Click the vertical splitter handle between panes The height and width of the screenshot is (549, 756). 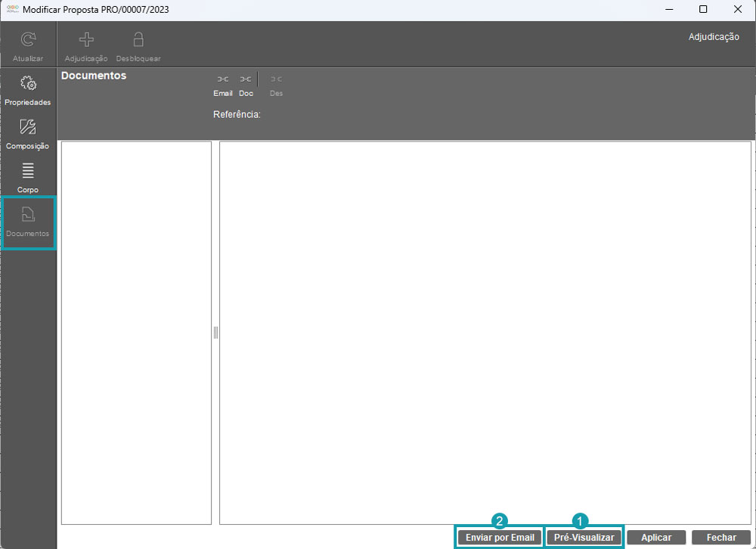(x=215, y=333)
